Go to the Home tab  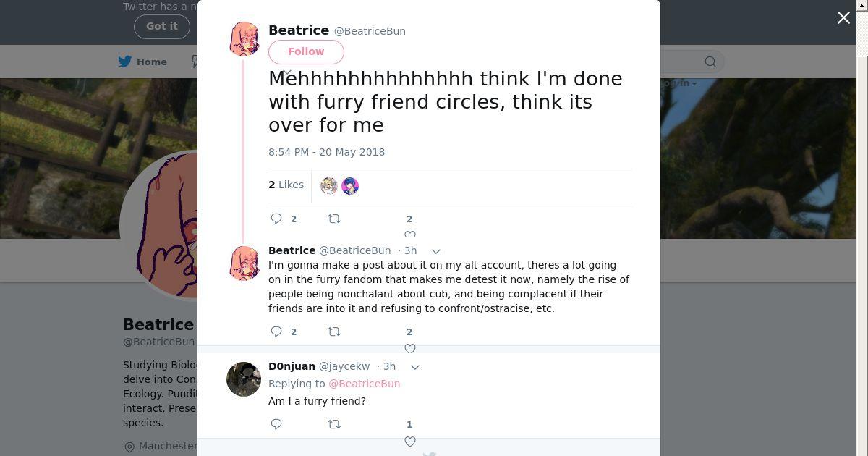143,62
